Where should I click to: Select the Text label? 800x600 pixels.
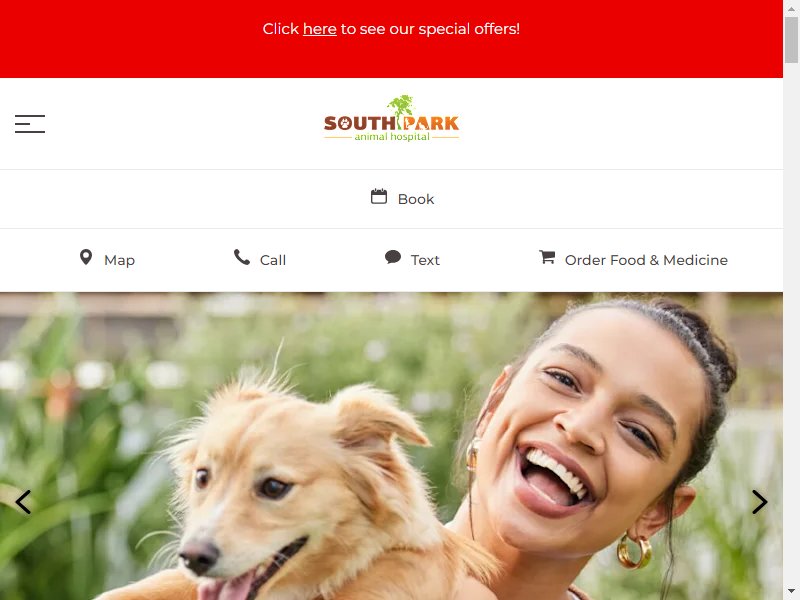[x=425, y=260]
